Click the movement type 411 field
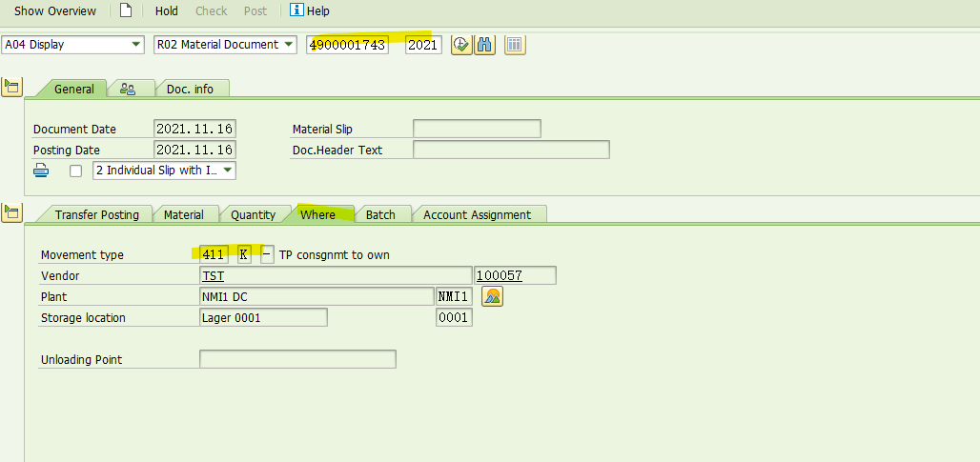Viewport: 980px width, 462px height. point(214,254)
